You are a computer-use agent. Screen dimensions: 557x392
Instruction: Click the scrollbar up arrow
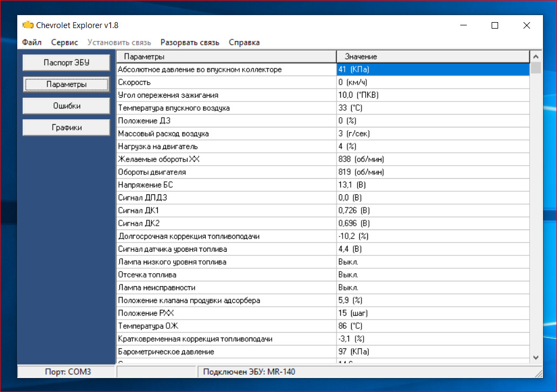pos(536,57)
